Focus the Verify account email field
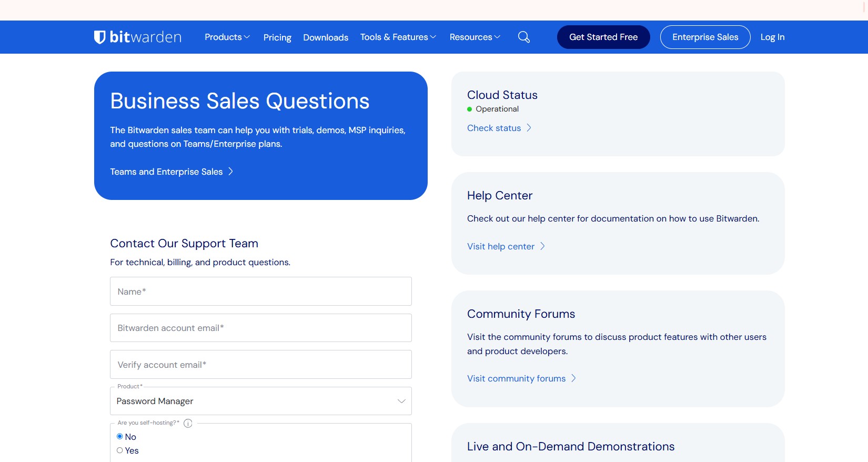 click(261, 365)
